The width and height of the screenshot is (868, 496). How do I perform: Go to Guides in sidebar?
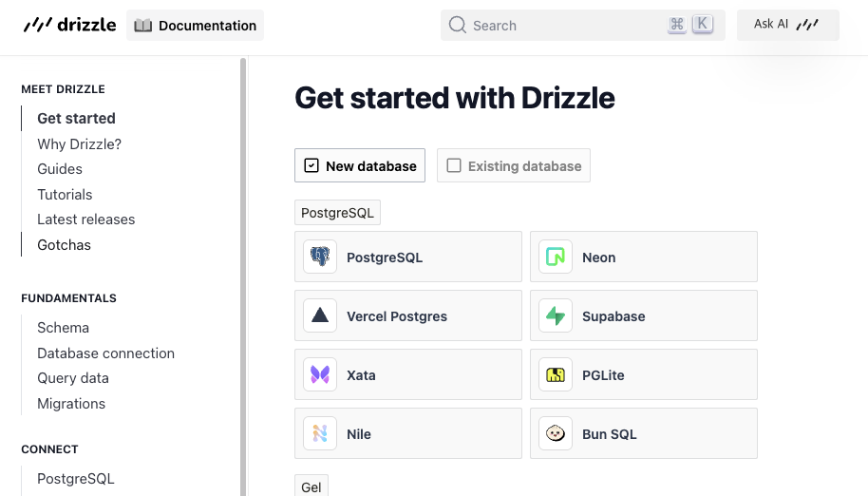(60, 169)
